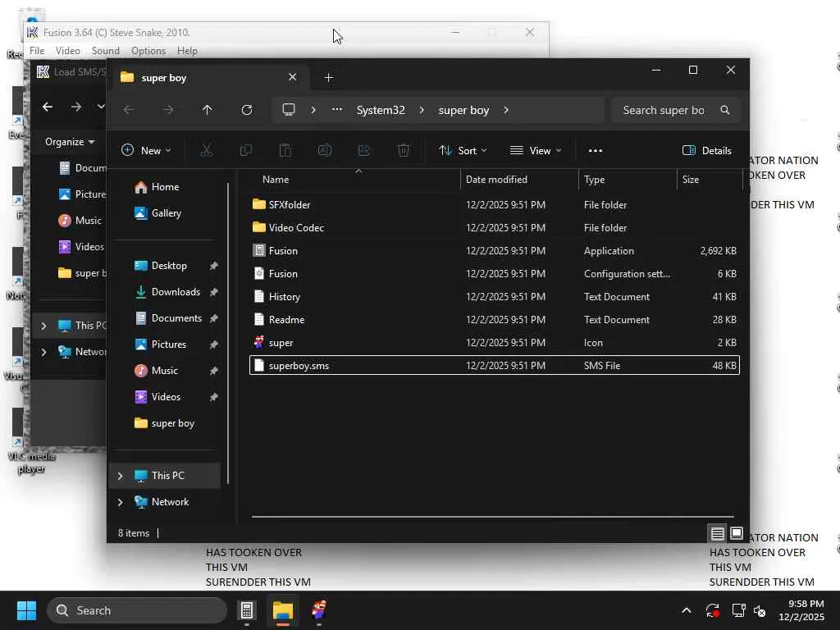Image resolution: width=840 pixels, height=630 pixels.
Task: Click the Cut scissors icon in toolbar
Action: click(206, 151)
